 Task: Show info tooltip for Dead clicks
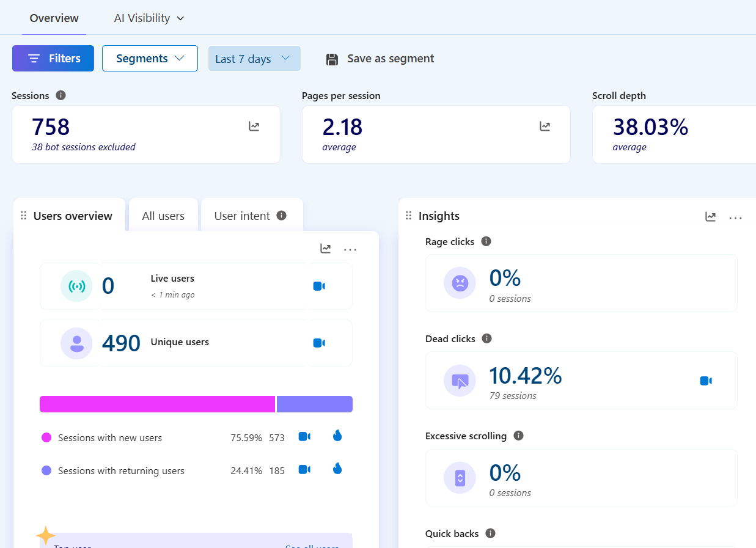(487, 338)
